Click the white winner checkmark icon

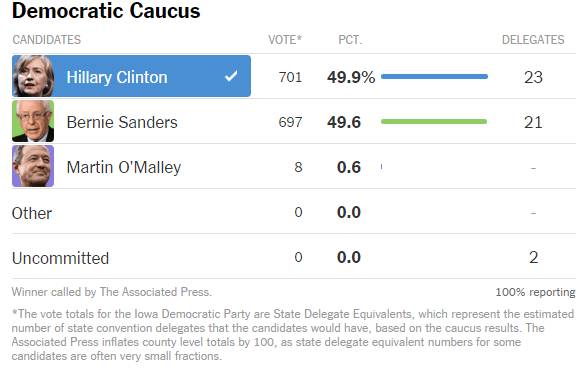pos(231,76)
